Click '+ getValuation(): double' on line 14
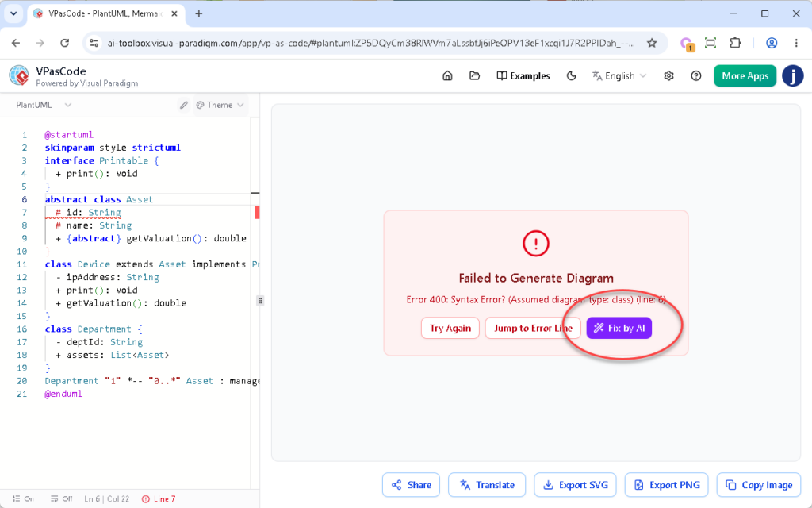The width and height of the screenshot is (812, 508). click(x=121, y=303)
